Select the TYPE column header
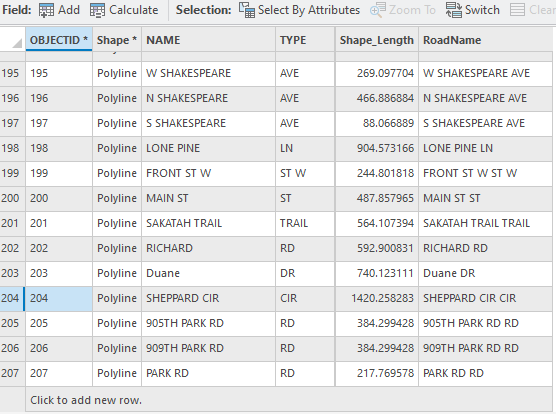The image size is (556, 414). (305, 39)
